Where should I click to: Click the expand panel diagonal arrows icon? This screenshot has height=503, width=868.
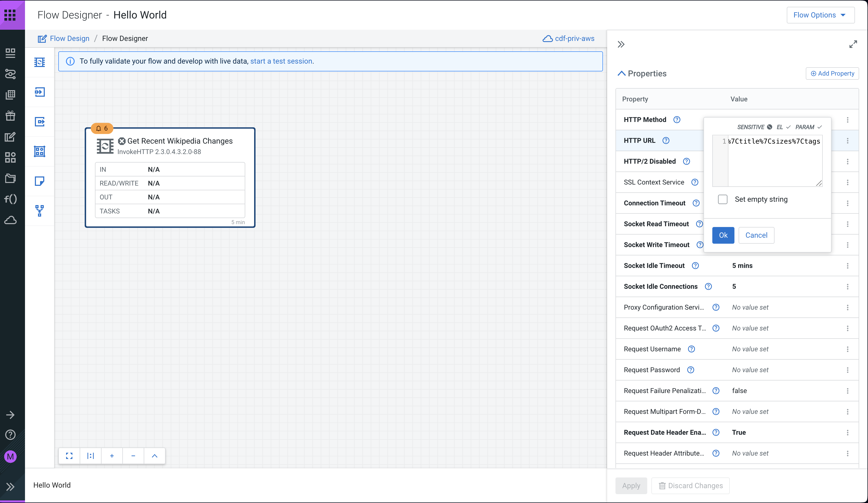pos(853,44)
